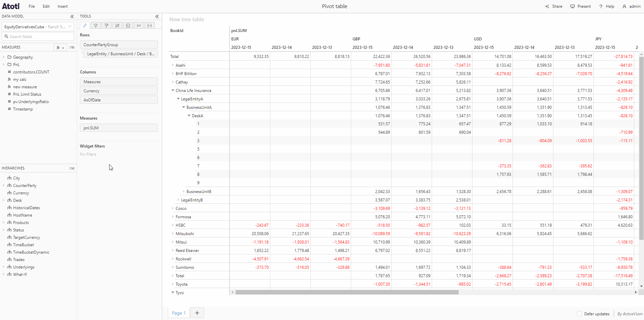Click the fx icon beside my calc
The height and width of the screenshot is (320, 644).
tap(9, 79)
